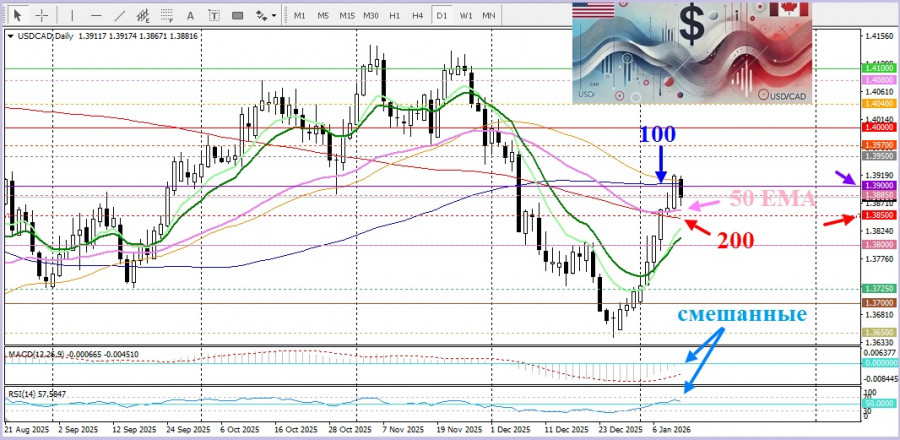This screenshot has height=440, width=900.
Task: Switch chart to M5 timeframe
Action: point(323,16)
